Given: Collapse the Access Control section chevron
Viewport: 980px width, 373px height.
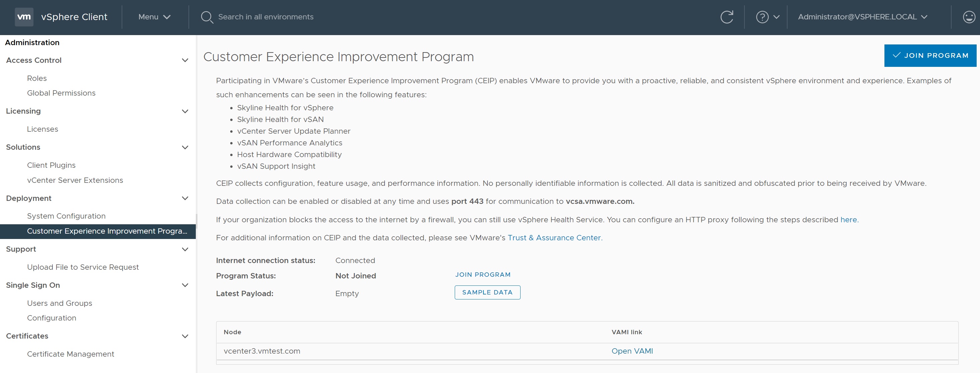Looking at the screenshot, I should 185,60.
